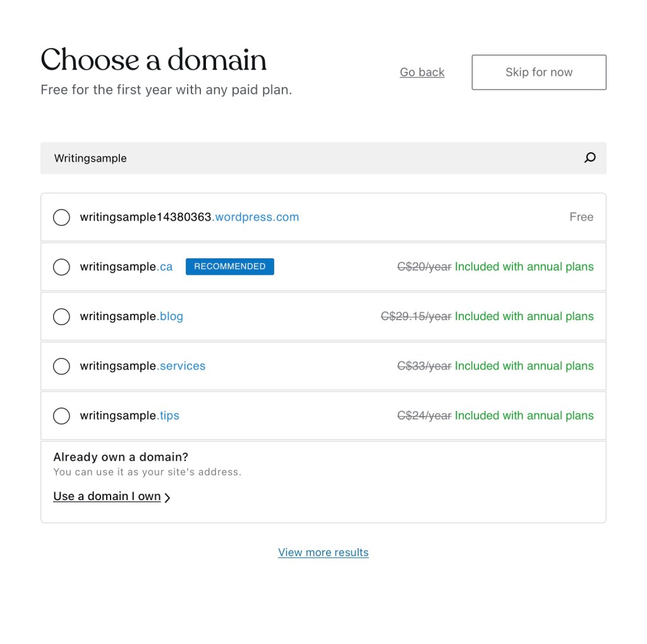The image size is (647, 644).
Task: Click the writingsample.tips domain name text
Action: [x=130, y=416]
